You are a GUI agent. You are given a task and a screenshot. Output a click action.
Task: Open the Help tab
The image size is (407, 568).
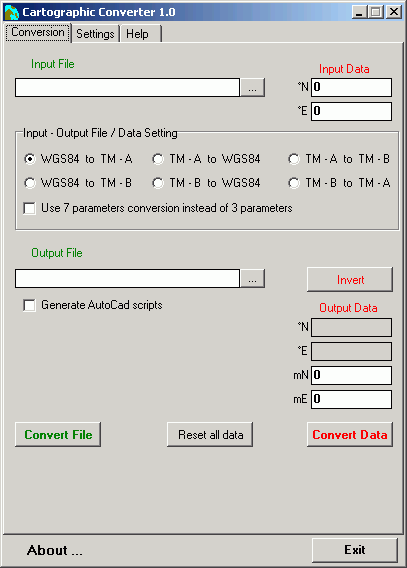(x=141, y=34)
